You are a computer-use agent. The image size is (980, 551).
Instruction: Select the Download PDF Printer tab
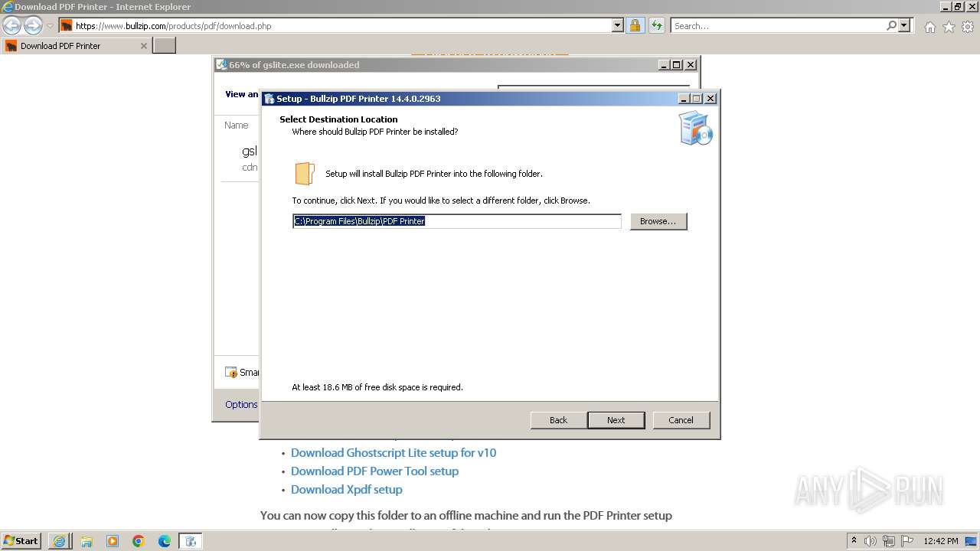click(x=76, y=45)
